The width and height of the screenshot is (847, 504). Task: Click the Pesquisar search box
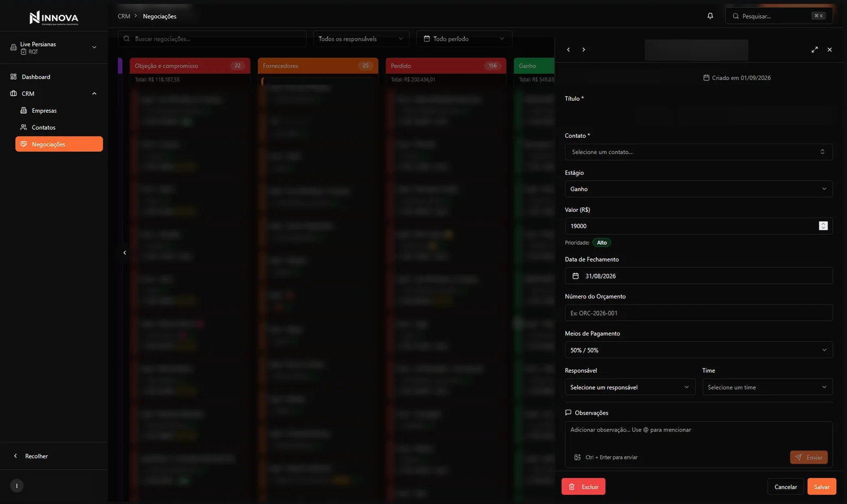coord(779,16)
